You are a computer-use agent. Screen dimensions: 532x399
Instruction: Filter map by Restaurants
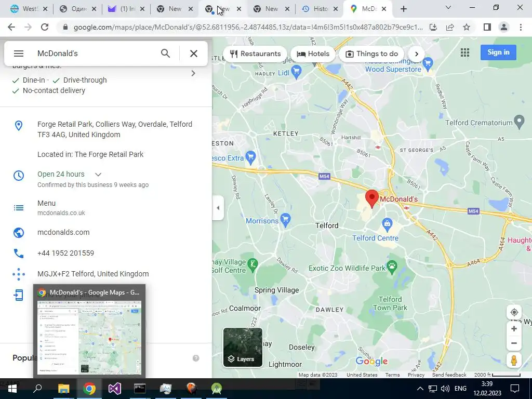[x=255, y=54]
